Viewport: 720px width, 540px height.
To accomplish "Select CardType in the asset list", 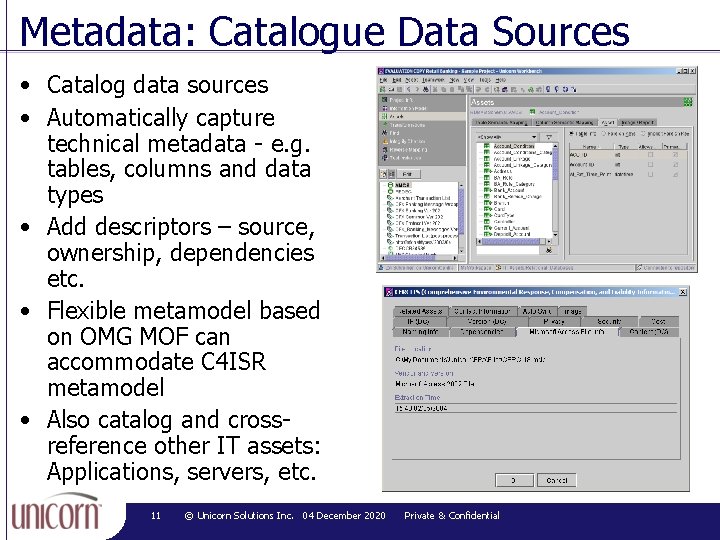I will click(x=504, y=215).
